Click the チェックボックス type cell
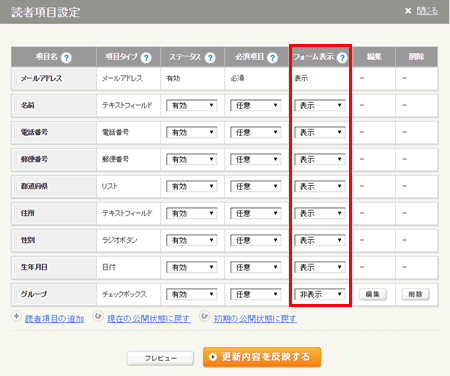Viewport: 450px width, 376px height. (128, 295)
